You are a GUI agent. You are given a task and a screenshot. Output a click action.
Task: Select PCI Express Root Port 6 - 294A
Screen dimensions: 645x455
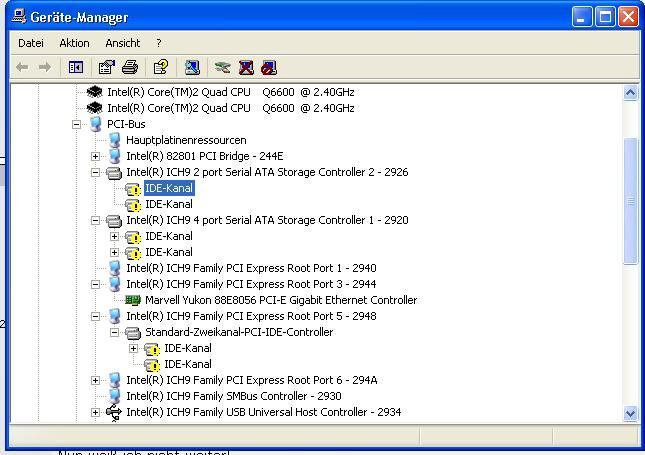click(x=252, y=380)
